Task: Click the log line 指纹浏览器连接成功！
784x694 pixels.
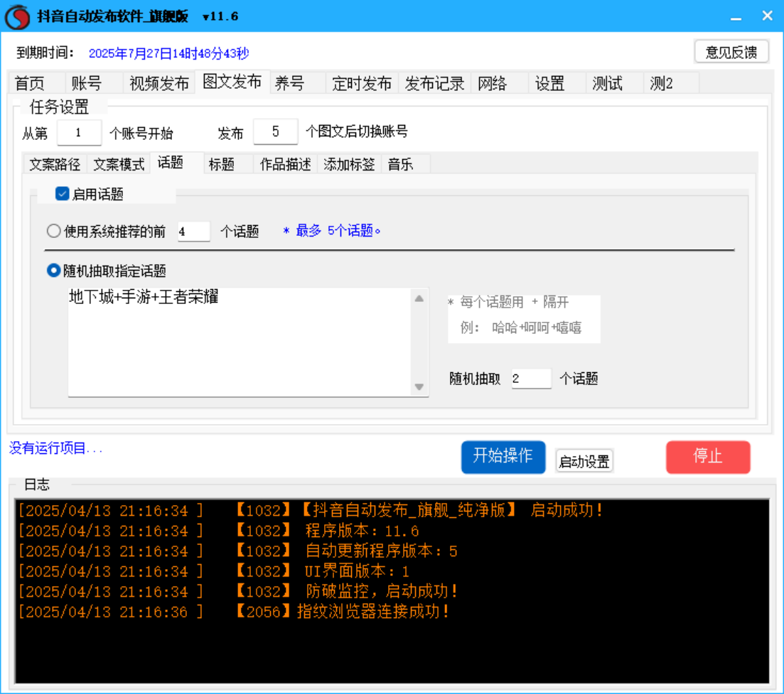Action: coord(234,612)
